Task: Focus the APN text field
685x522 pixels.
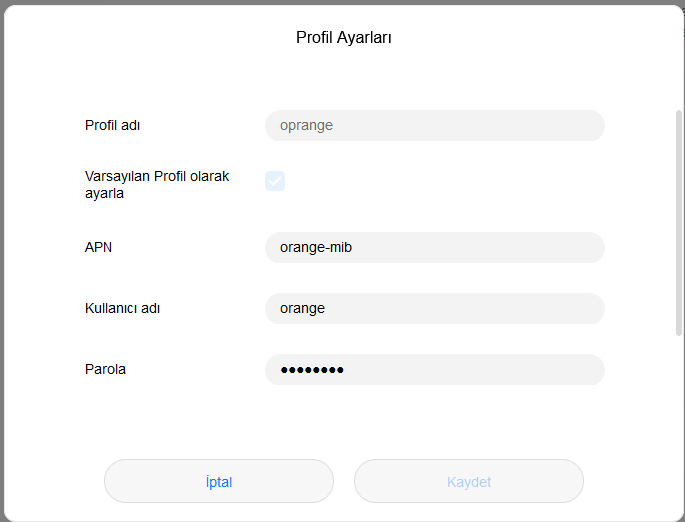Action: [434, 248]
